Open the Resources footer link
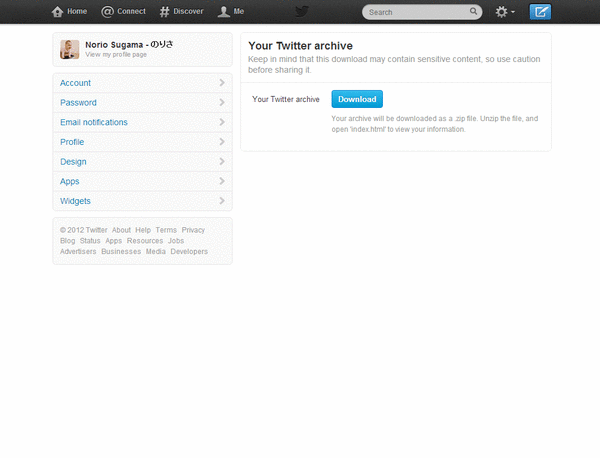Screen dimensions: 600x458 click(x=145, y=241)
